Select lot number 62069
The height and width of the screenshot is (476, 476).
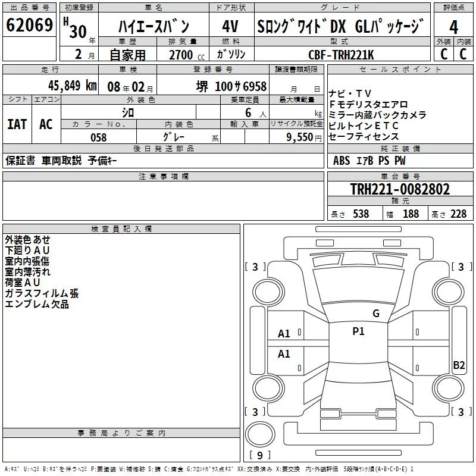click(x=30, y=26)
